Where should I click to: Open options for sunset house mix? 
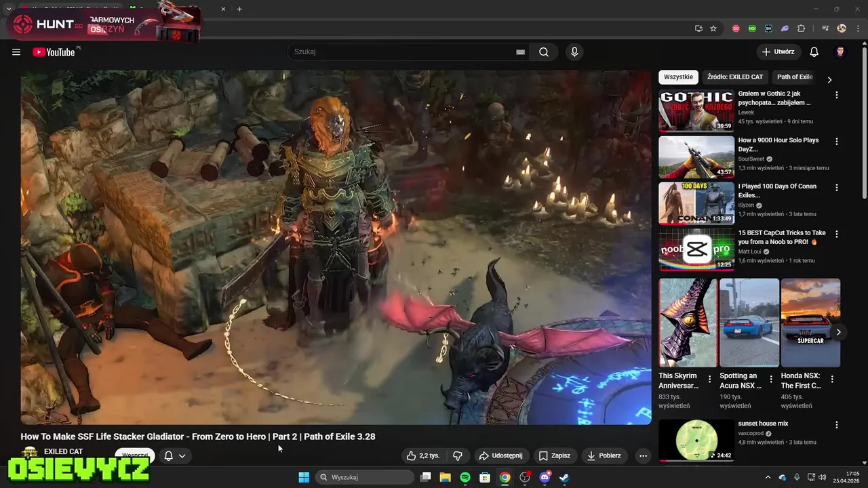tap(836, 424)
